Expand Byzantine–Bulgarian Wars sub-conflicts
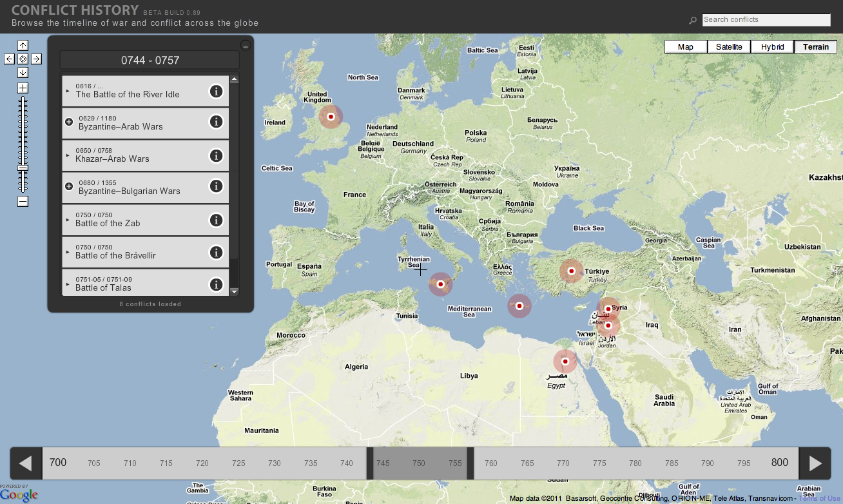 69,186
